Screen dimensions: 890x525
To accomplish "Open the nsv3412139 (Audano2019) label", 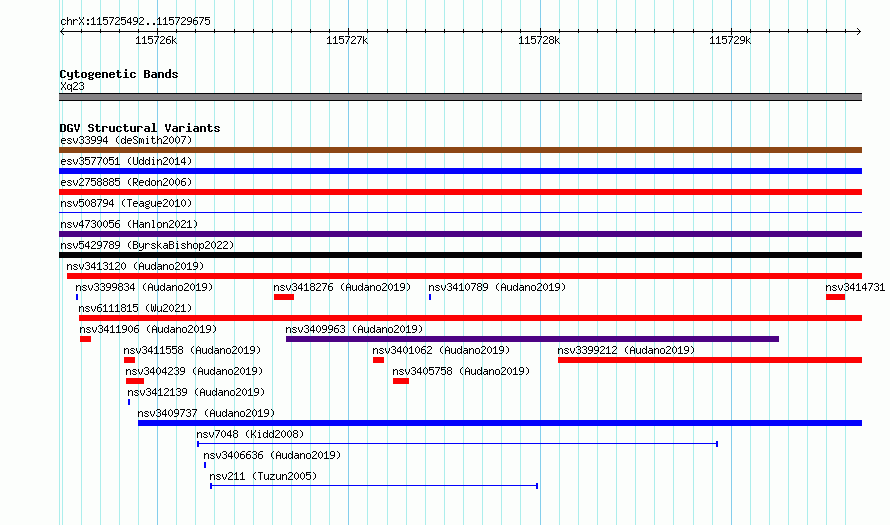I will click(196, 392).
